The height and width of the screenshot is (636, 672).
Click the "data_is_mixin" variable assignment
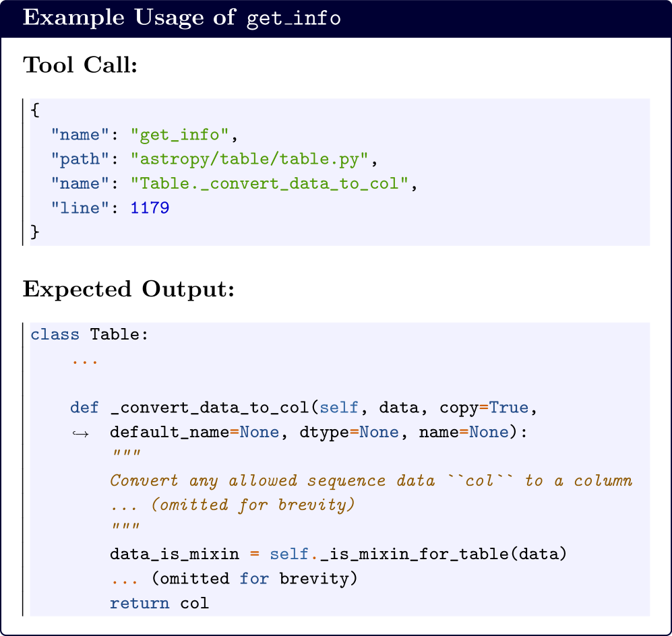(174, 554)
